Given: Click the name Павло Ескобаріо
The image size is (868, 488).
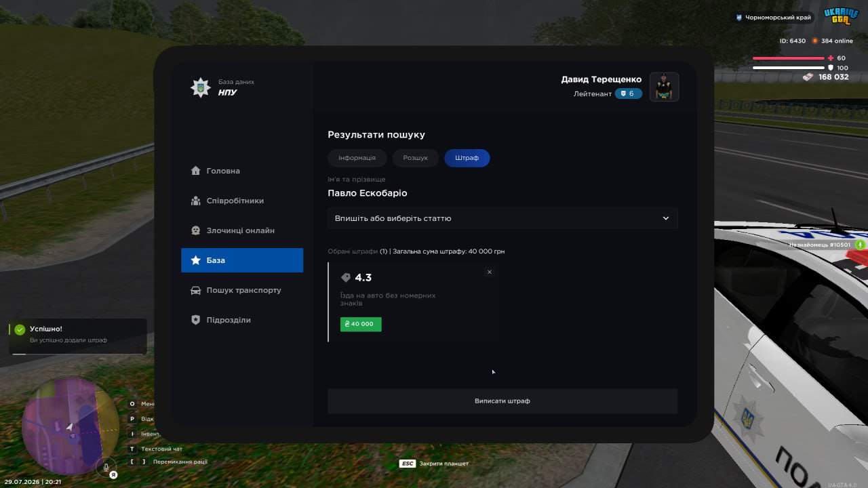Looking at the screenshot, I should [x=368, y=193].
